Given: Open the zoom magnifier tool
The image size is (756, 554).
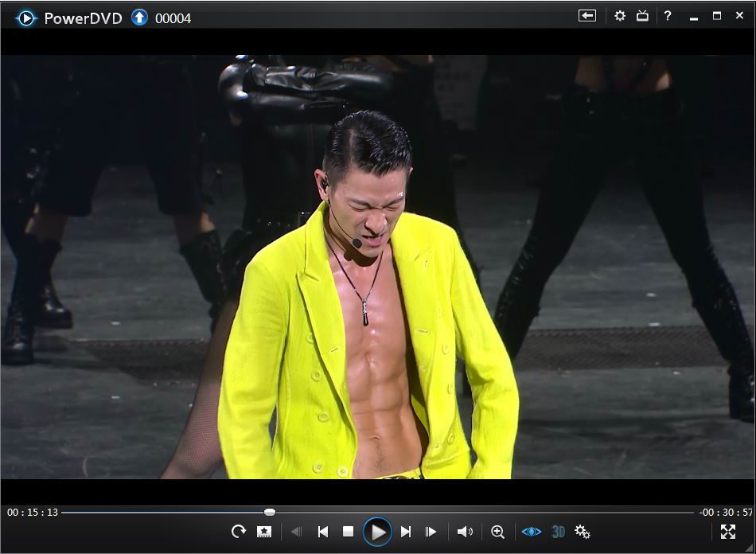Looking at the screenshot, I should [x=497, y=532].
